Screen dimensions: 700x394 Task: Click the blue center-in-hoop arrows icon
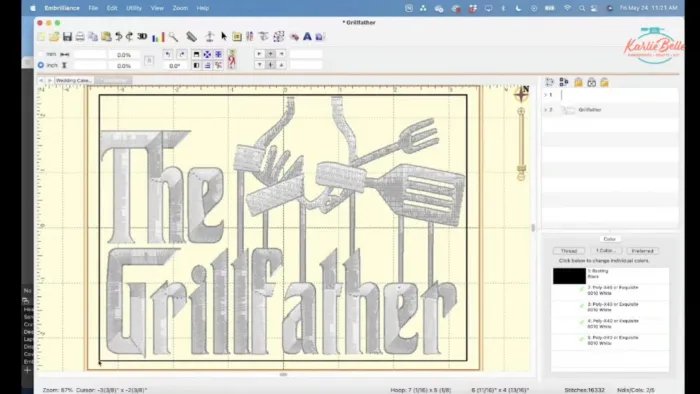(x=207, y=54)
